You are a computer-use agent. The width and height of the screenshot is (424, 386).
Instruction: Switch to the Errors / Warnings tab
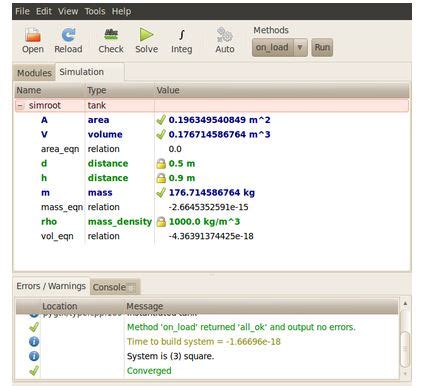tap(51, 286)
